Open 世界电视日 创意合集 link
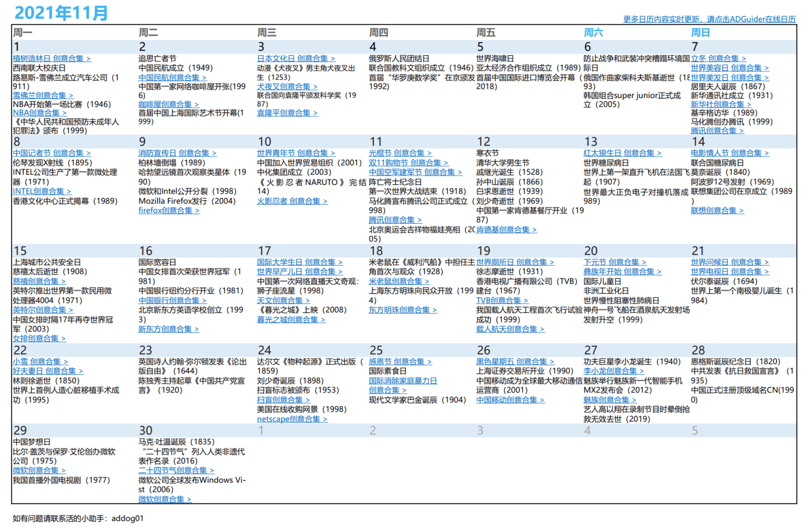 pyautogui.click(x=730, y=272)
